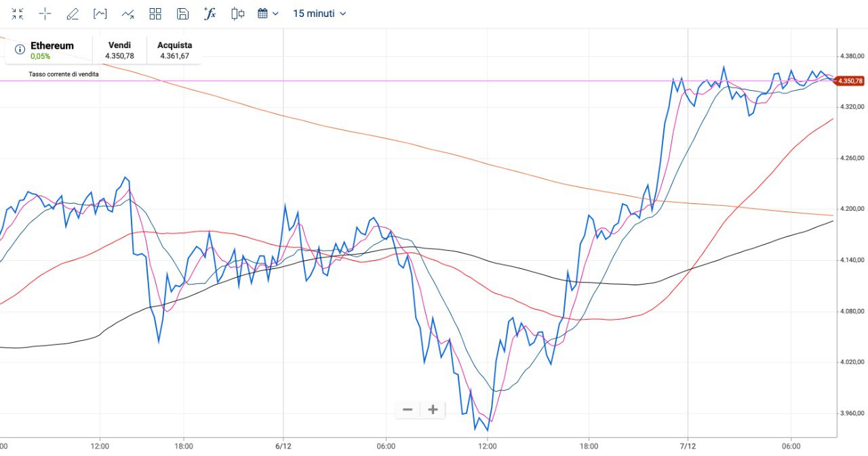Select the crosshair cursor tool

pos(45,14)
